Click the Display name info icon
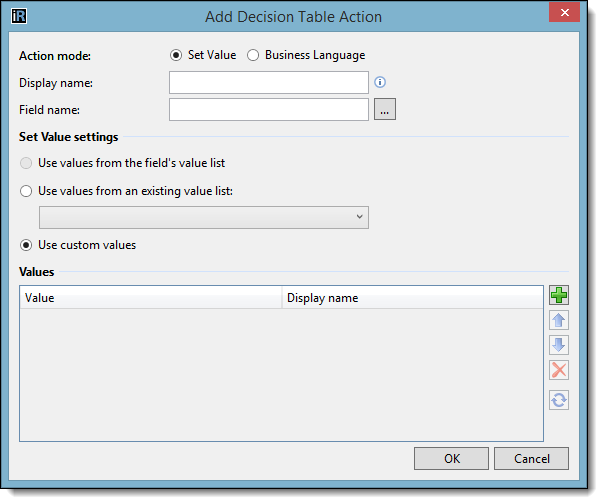Viewport: 603px width, 504px height. (380, 82)
